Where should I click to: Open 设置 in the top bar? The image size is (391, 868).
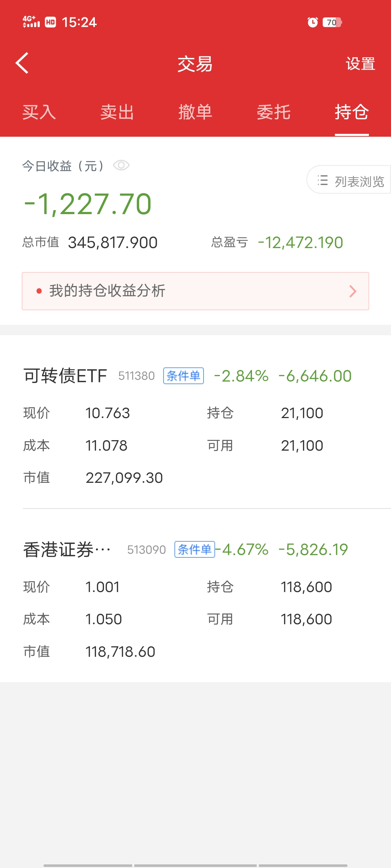(360, 64)
